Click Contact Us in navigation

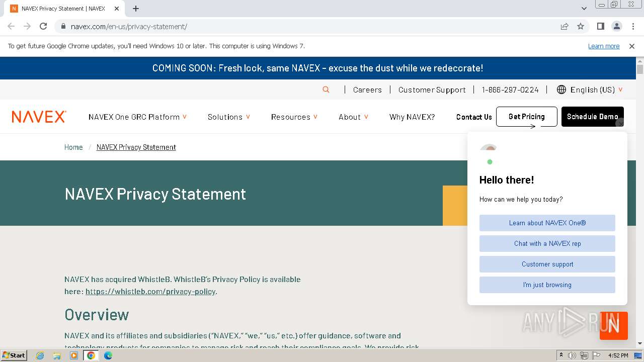coord(474,117)
